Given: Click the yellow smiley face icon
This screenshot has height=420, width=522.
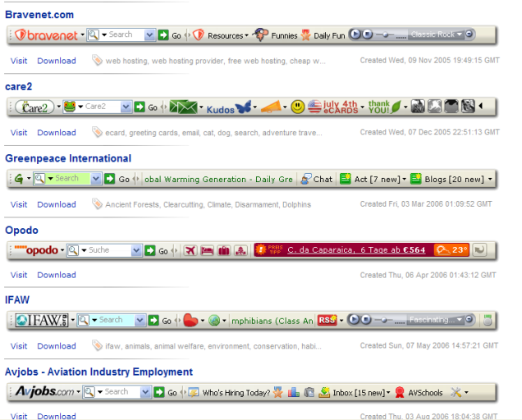Looking at the screenshot, I should (x=298, y=107).
